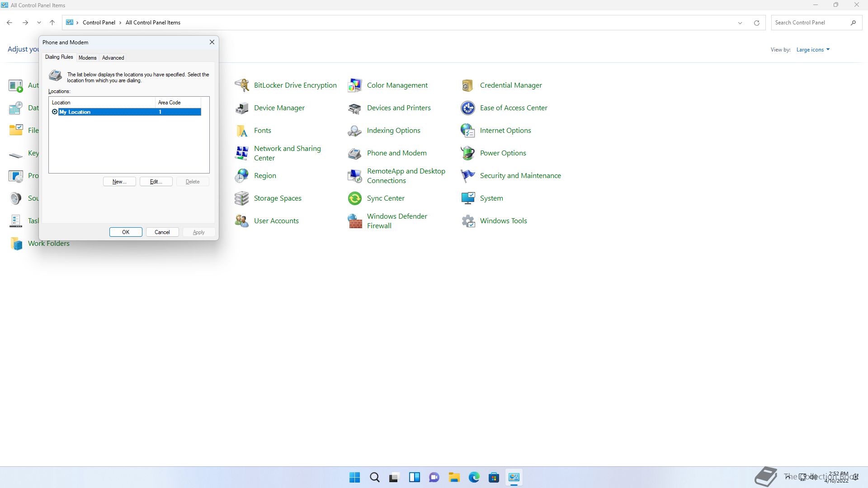Open System icon

point(468,198)
